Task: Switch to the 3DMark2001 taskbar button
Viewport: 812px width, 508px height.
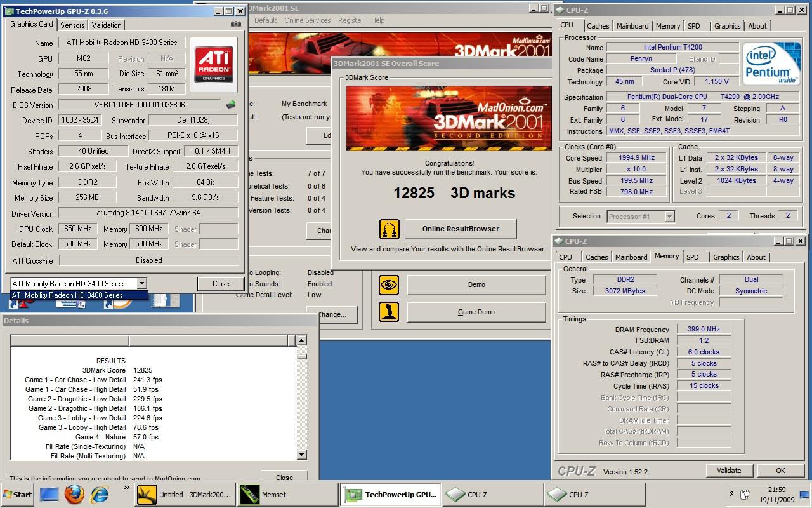Action: (185, 495)
